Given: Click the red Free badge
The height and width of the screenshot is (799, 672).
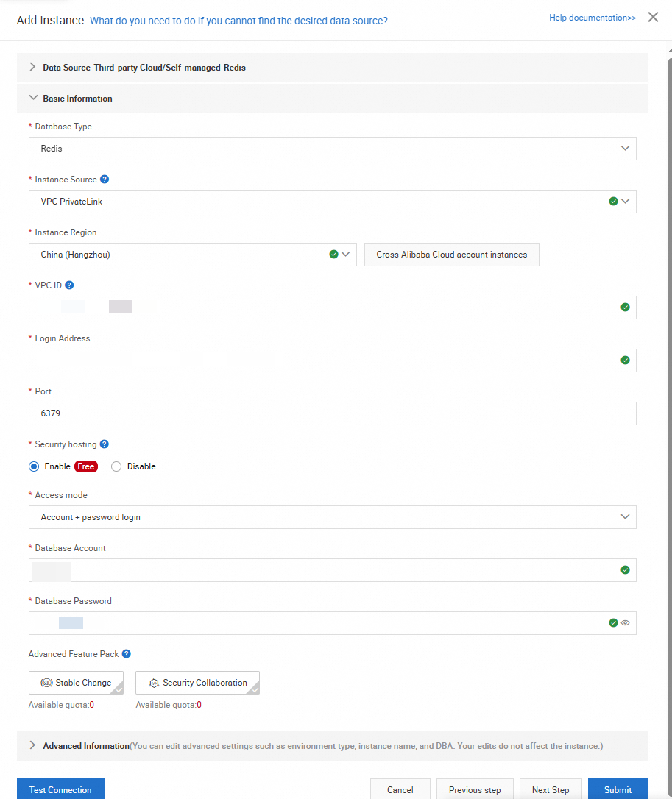Looking at the screenshot, I should tap(86, 466).
